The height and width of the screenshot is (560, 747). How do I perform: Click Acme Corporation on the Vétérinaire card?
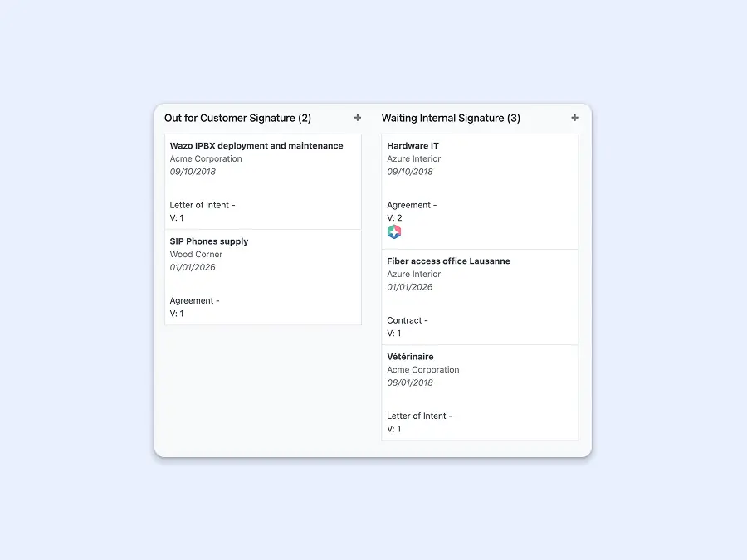[x=422, y=370]
